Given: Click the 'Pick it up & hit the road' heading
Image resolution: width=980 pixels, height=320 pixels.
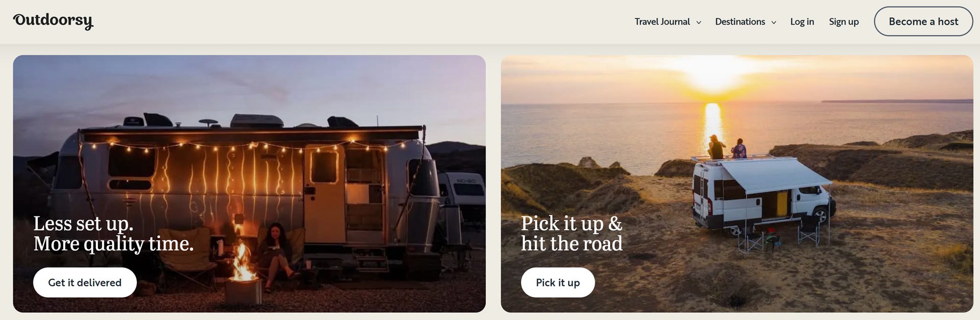Looking at the screenshot, I should tap(572, 233).
